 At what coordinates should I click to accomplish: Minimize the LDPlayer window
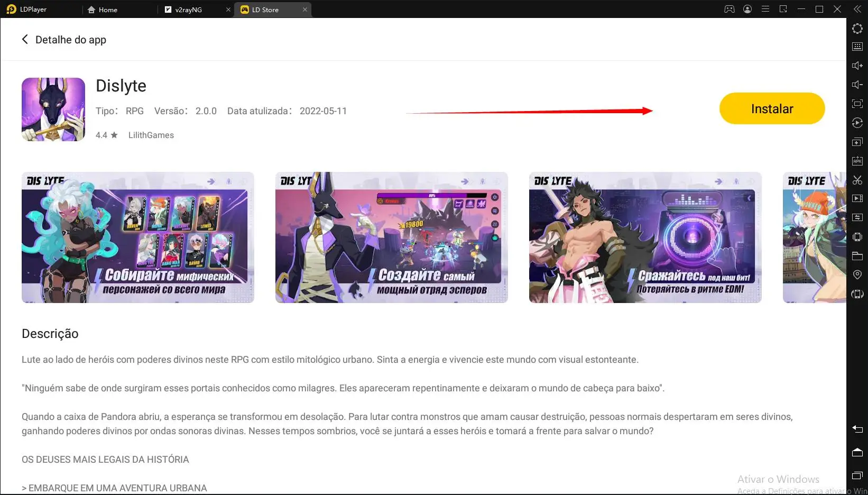click(x=801, y=9)
